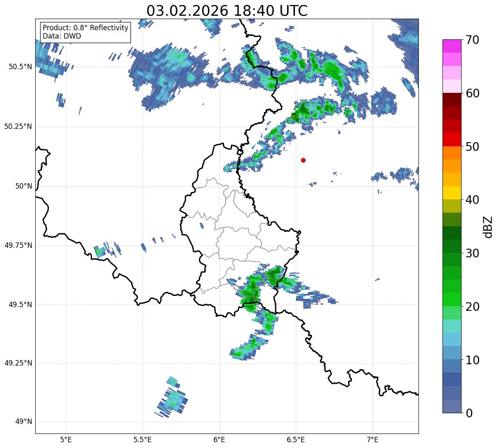Click the colorbar tick label "60"
498x448 pixels.
(472, 93)
